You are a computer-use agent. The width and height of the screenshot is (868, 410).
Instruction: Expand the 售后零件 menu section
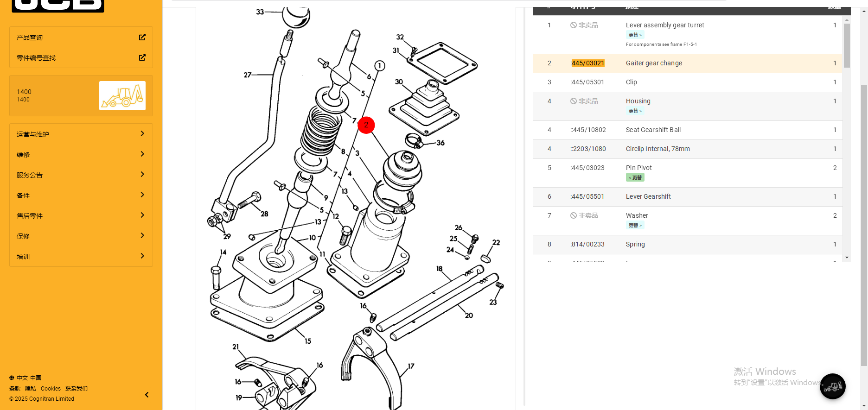81,215
